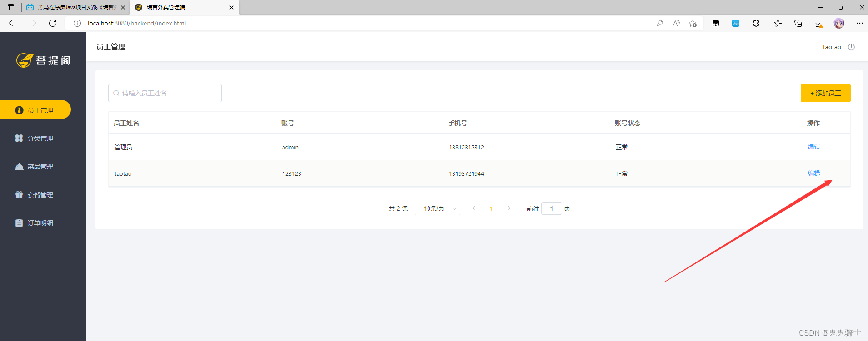Click the browser forward arrow

coord(33,23)
